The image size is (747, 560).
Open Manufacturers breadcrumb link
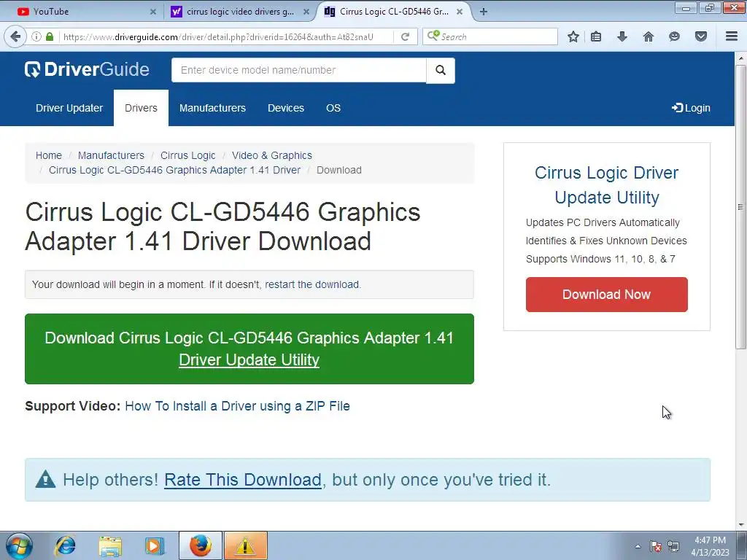click(x=111, y=155)
